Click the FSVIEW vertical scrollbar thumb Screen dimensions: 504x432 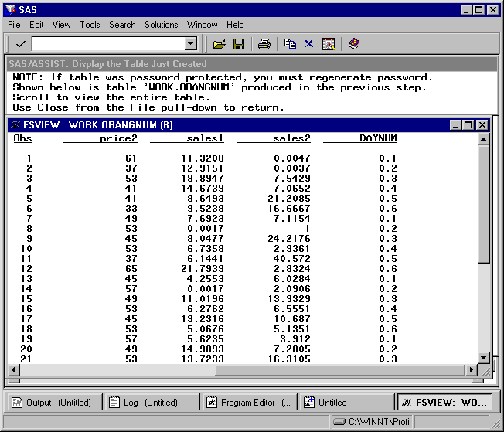click(483, 205)
